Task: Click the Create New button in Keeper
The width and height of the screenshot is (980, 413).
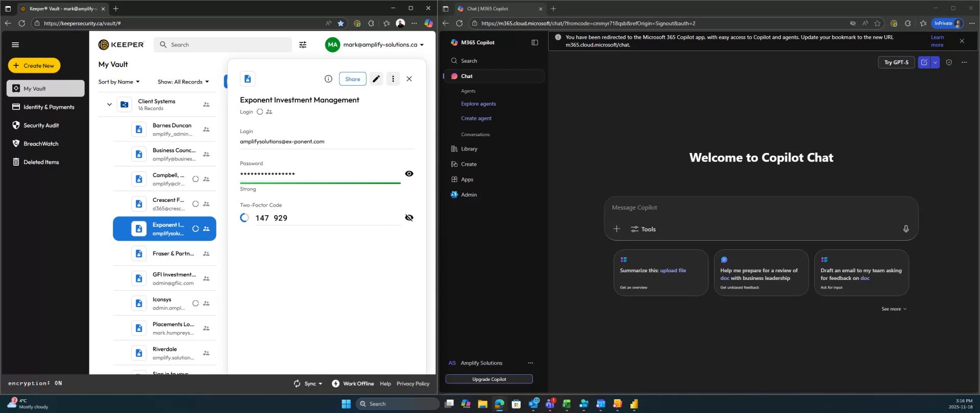Action: point(34,66)
